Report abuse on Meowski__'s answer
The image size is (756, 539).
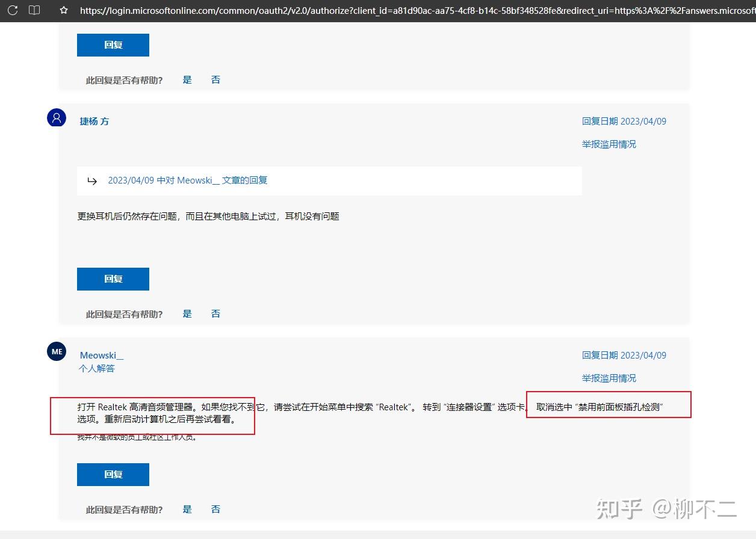(x=609, y=378)
